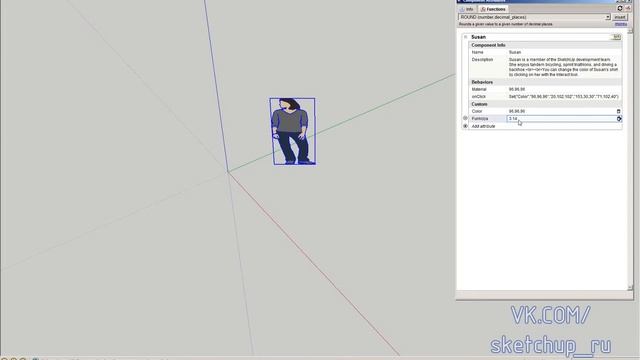Click the units icon on Susan header
Viewport: 640px width, 360px height.
click(x=616, y=37)
